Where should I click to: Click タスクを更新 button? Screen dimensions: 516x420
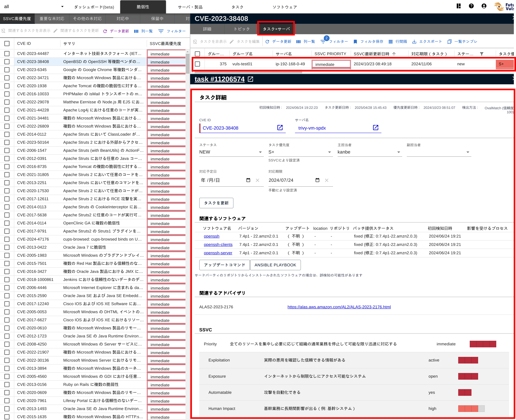coord(216,203)
